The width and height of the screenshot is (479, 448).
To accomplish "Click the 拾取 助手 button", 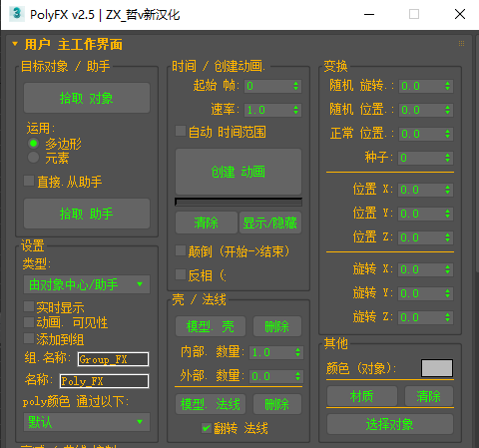I will click(x=87, y=214).
